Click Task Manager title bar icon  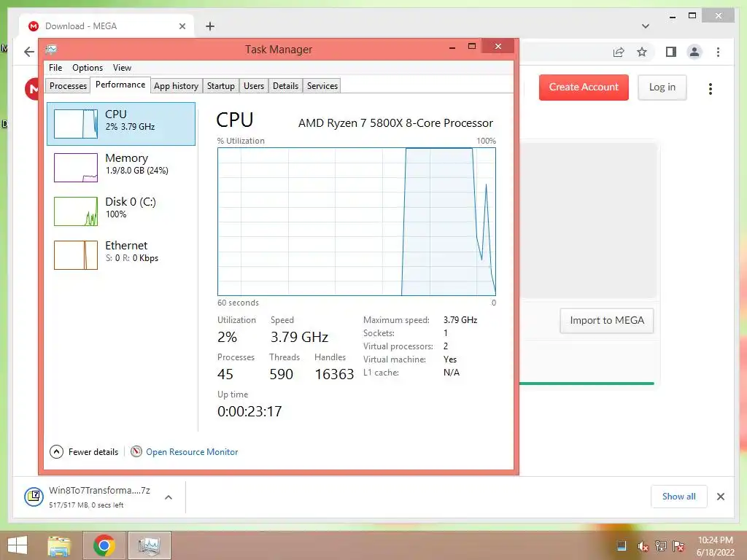(52, 49)
